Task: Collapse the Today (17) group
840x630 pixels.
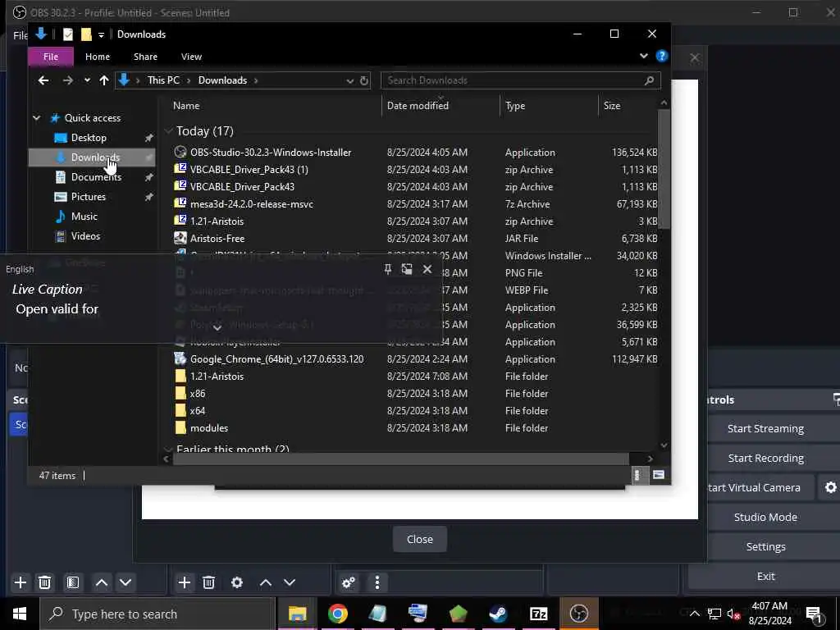Action: (x=169, y=130)
